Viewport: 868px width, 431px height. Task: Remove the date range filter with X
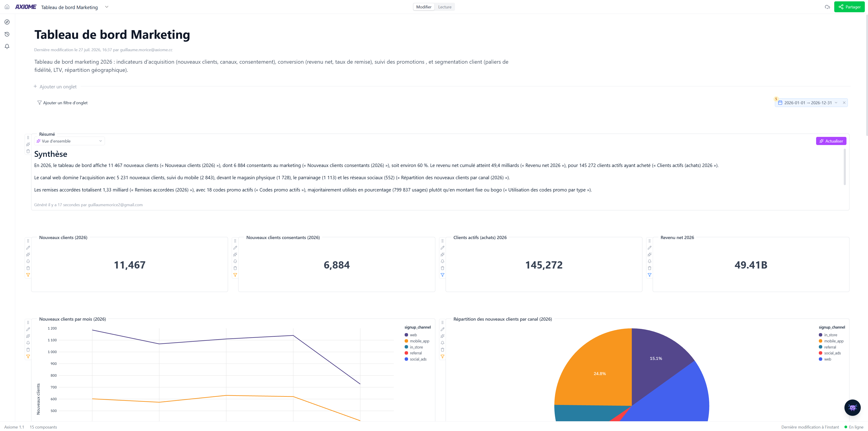tap(844, 102)
